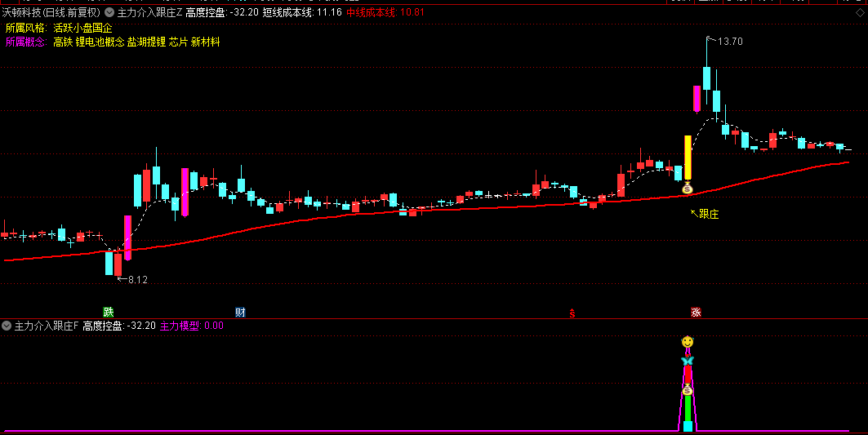Click the concept text 高铁 锂电池概念 盐湖提锂 芯片 新材料
This screenshot has height=435, width=868.
pos(136,42)
